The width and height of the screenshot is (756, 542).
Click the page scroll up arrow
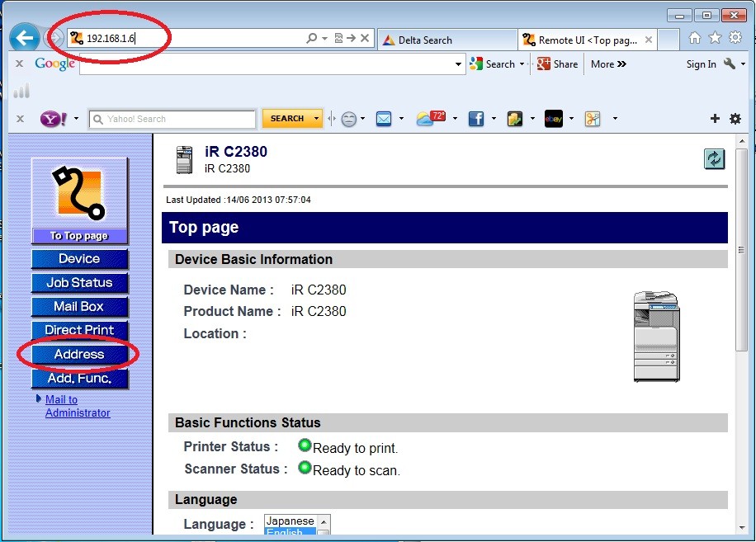point(741,141)
